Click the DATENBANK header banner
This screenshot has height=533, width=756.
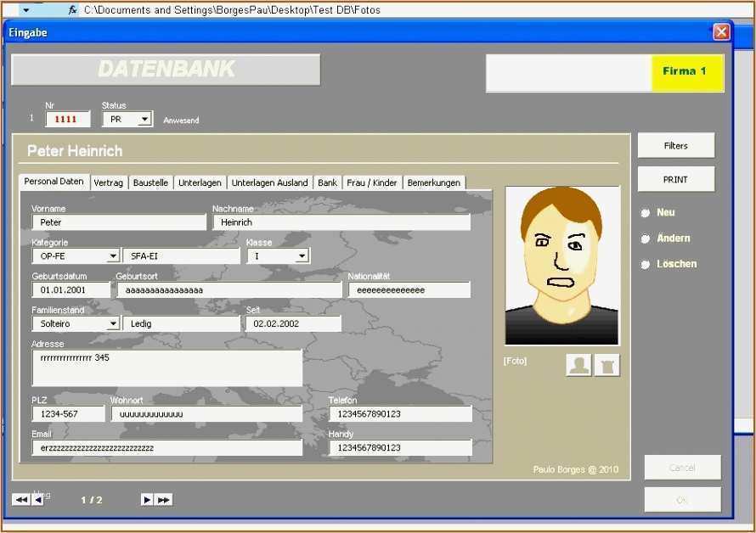tap(166, 70)
